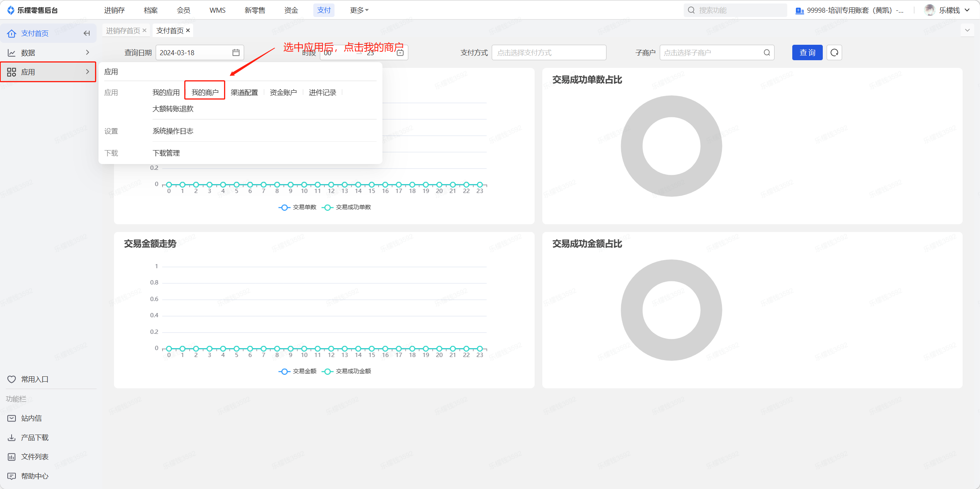
Task: Open 下载管理 under 下载
Action: [166, 153]
